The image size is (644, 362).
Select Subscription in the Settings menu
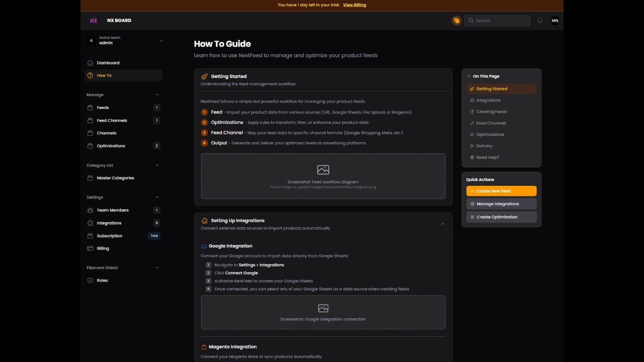pyautogui.click(x=109, y=236)
